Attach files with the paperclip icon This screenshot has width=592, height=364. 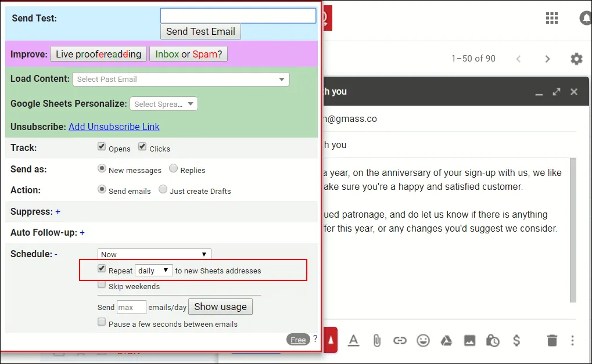tap(377, 341)
